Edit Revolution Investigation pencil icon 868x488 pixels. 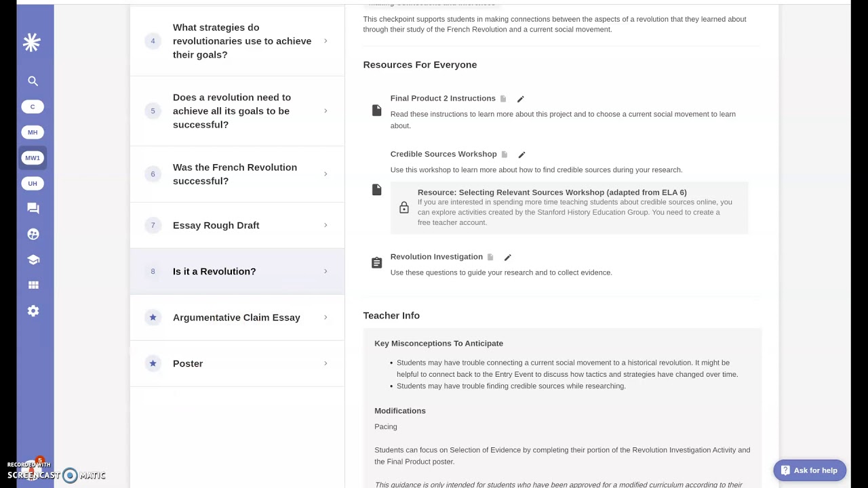[507, 258]
